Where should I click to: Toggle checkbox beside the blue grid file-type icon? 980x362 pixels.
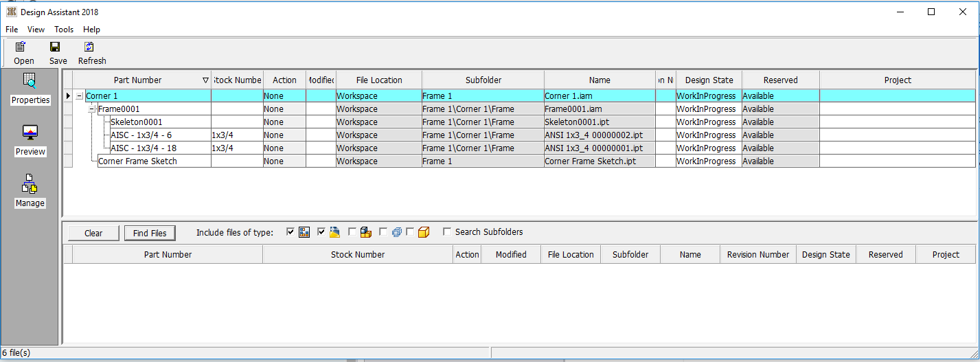click(x=290, y=232)
